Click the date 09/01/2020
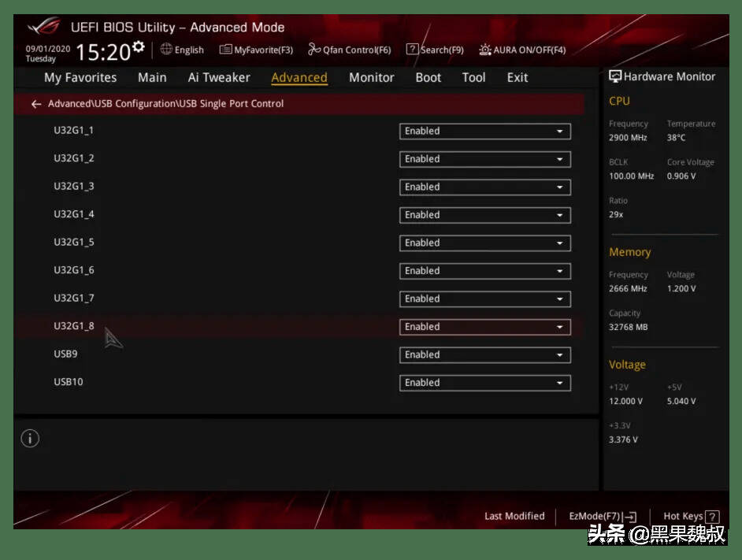This screenshot has height=560, width=742. (48, 49)
